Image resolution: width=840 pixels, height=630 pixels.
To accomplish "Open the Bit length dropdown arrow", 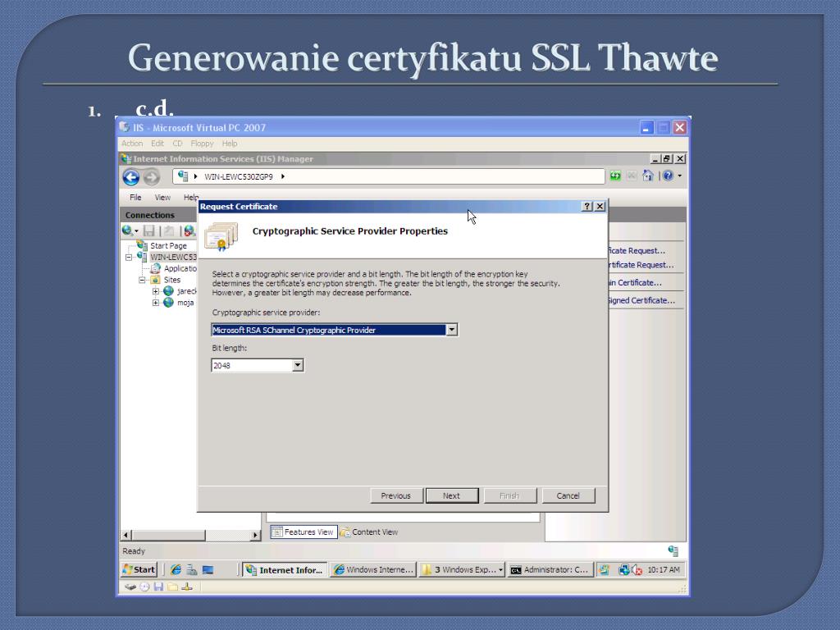I will [x=298, y=365].
